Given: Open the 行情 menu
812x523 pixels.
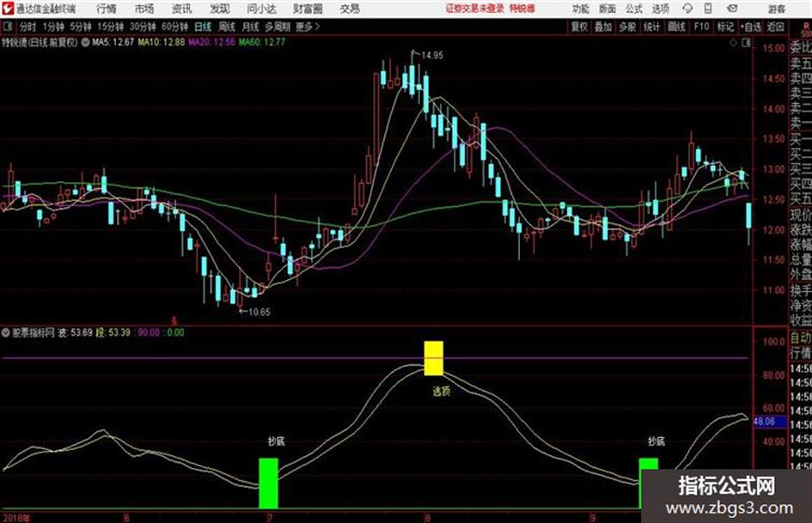Looking at the screenshot, I should [107, 9].
